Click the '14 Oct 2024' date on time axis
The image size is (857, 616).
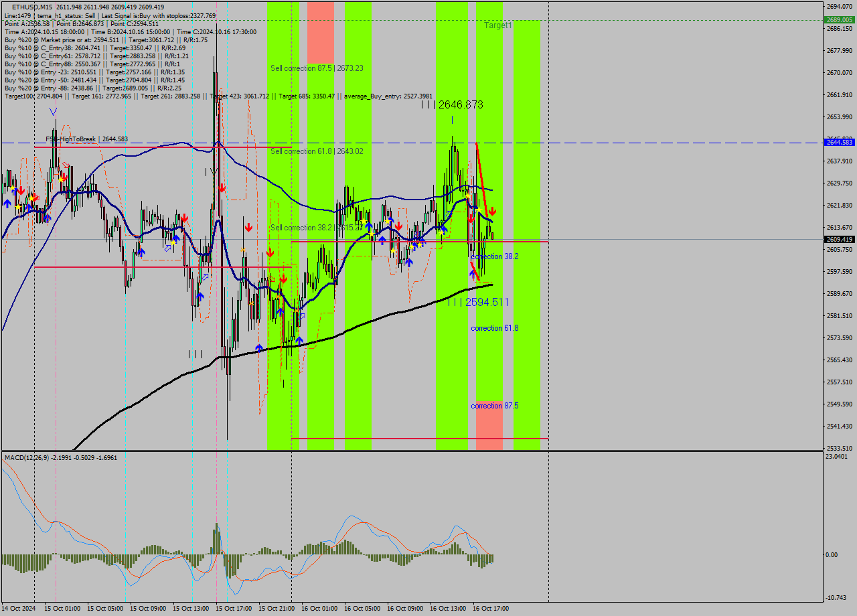pyautogui.click(x=17, y=609)
